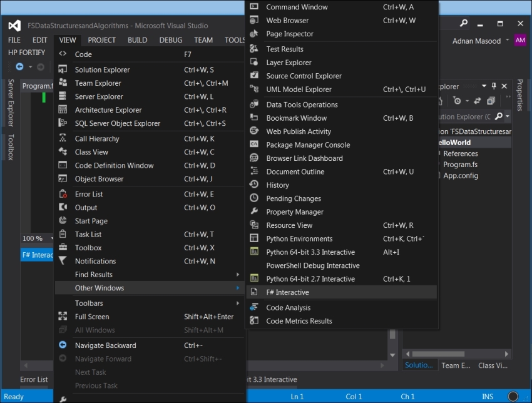This screenshot has width=532, height=403.
Task: Open the Server Explorer side tab
Action: click(x=11, y=103)
